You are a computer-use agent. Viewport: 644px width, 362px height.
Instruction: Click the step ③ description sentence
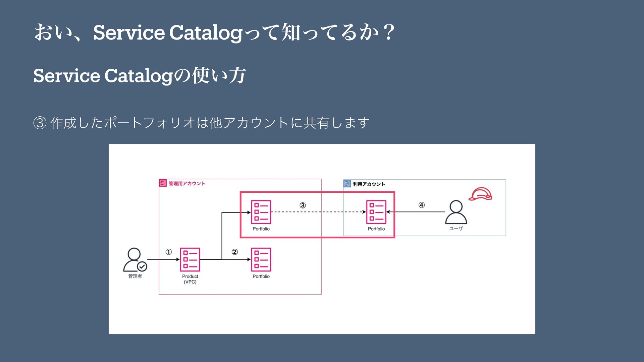(x=201, y=123)
